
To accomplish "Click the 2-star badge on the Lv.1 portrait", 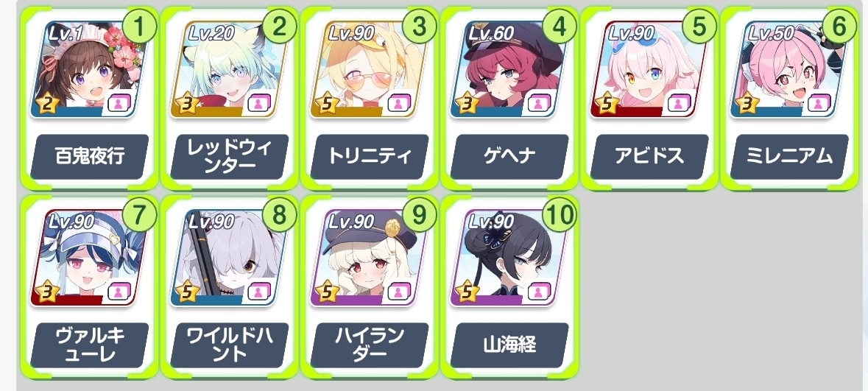I will (x=47, y=104).
